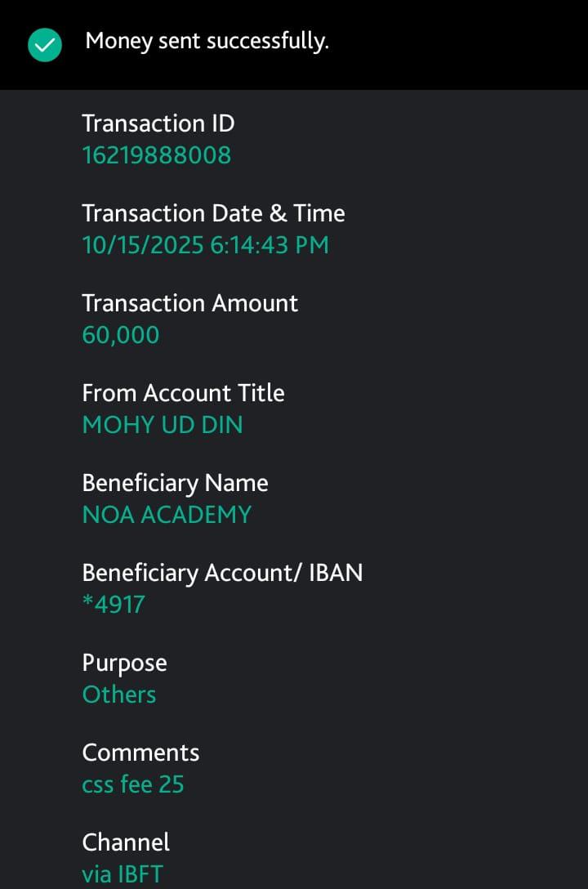This screenshot has height=889, width=588.
Task: Click the Comments label
Action: click(x=141, y=753)
